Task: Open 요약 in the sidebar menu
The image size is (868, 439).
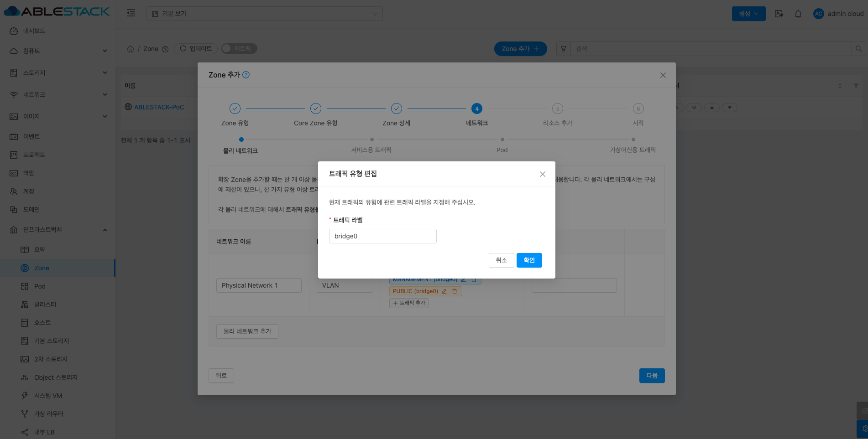Action: tap(58, 250)
